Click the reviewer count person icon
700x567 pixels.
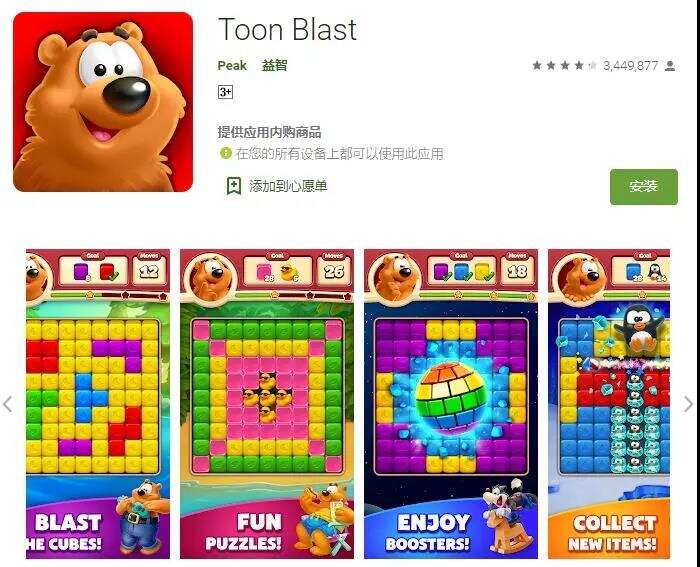[x=670, y=66]
